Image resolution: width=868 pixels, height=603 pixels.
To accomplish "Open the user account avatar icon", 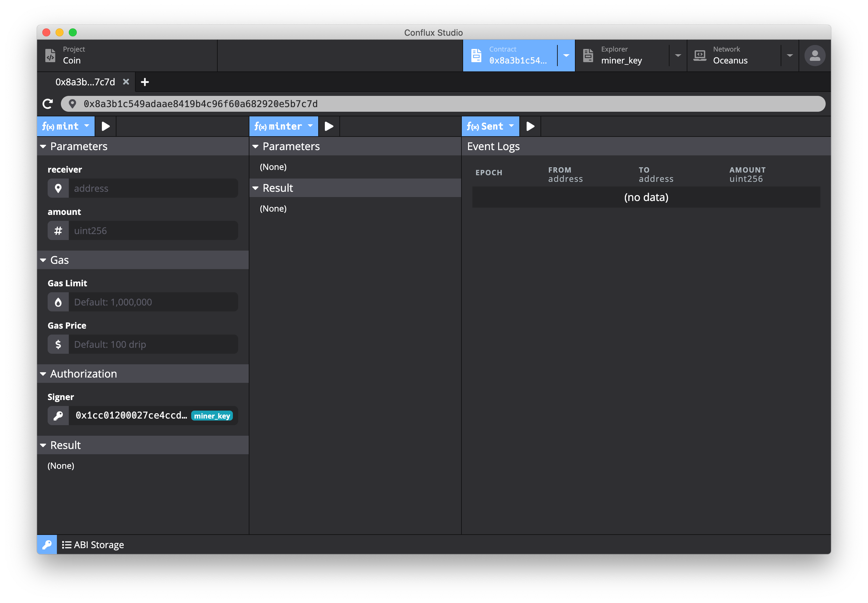I will coord(814,56).
